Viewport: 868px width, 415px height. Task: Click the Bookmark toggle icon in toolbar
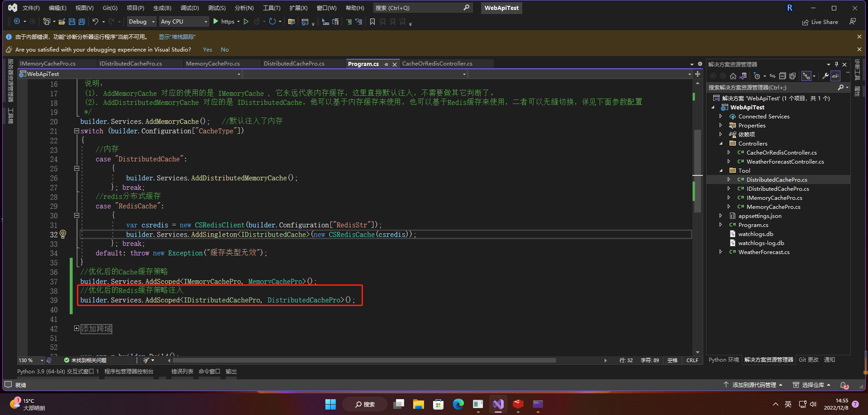click(372, 21)
